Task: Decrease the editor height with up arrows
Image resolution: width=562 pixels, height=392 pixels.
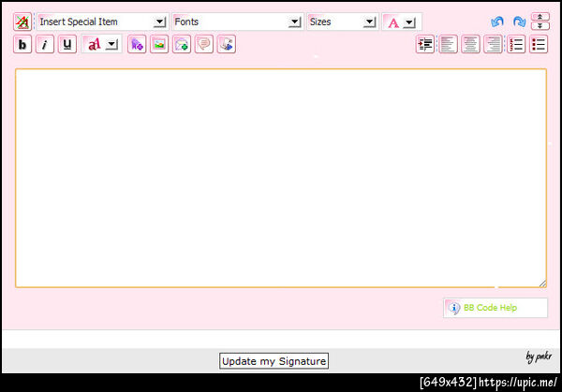Action: [540, 17]
